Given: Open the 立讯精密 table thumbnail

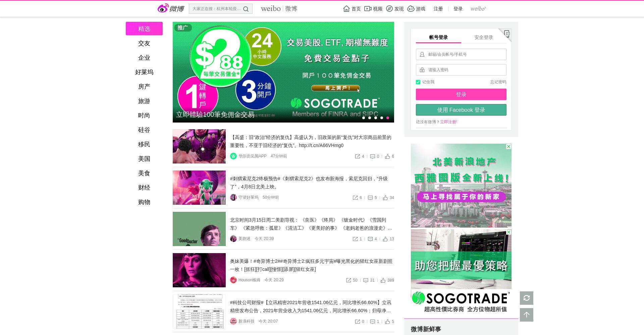Looking at the screenshot, I should [x=199, y=312].
